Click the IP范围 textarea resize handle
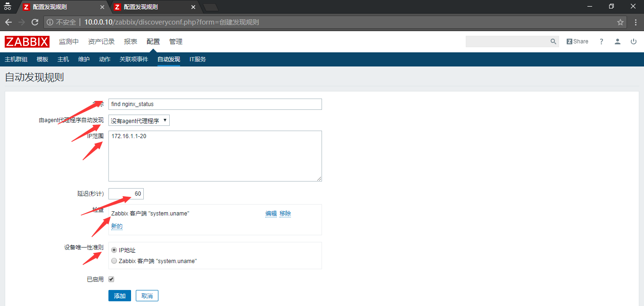Image resolution: width=644 pixels, height=306 pixels. click(x=319, y=179)
